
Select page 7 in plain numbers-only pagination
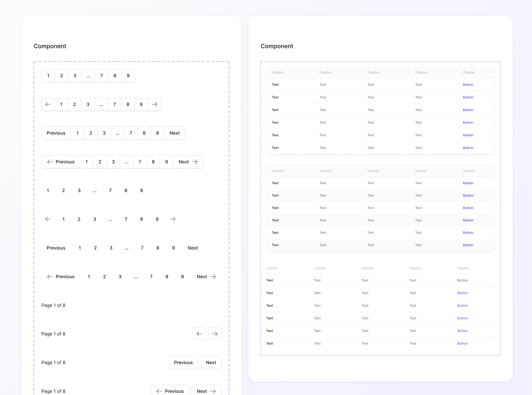tap(110, 191)
